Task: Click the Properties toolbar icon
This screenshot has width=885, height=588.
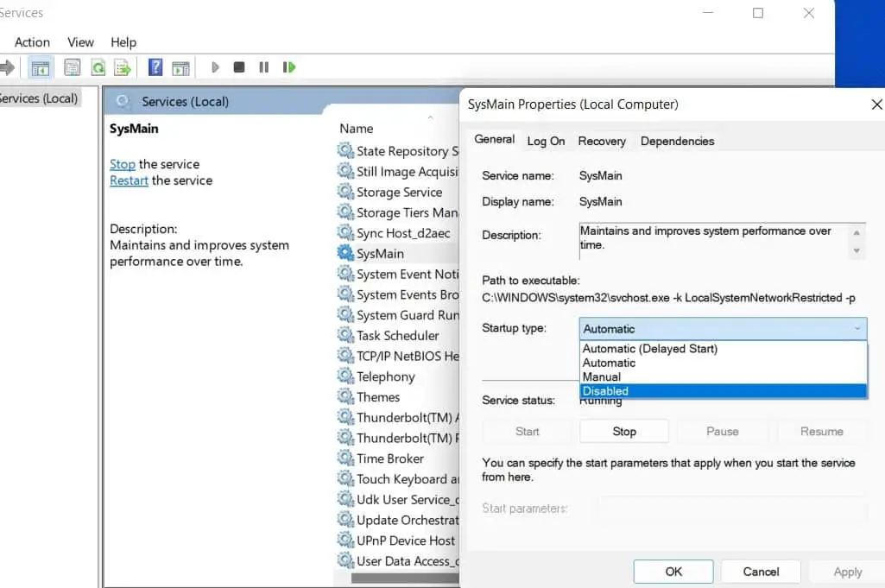Action: 73,67
